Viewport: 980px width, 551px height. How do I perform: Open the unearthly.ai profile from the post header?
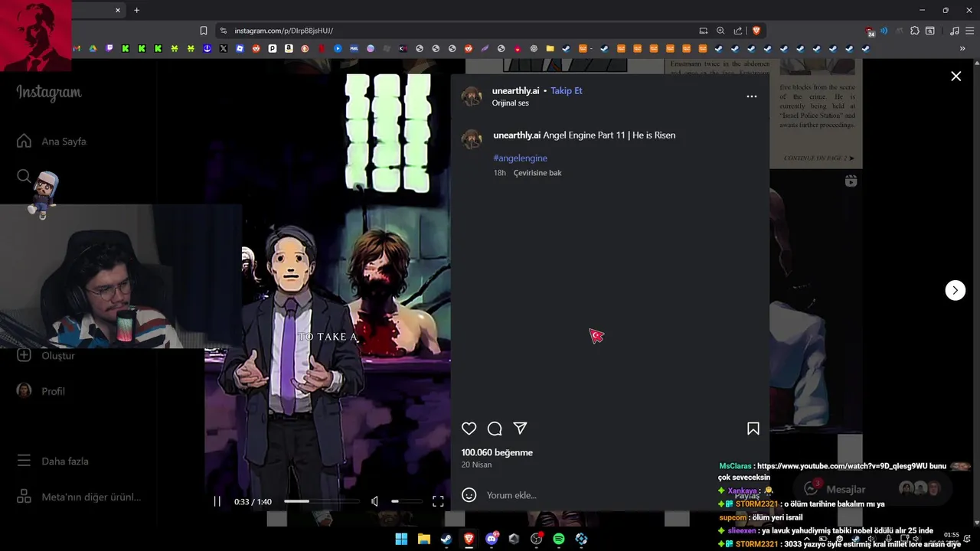pos(516,90)
